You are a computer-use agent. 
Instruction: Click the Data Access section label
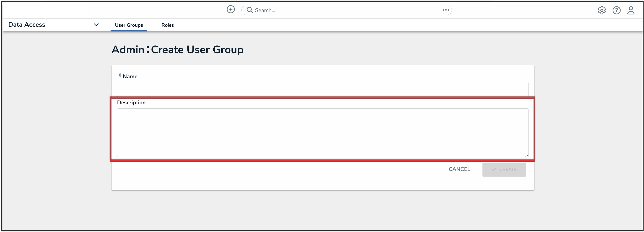click(x=27, y=25)
